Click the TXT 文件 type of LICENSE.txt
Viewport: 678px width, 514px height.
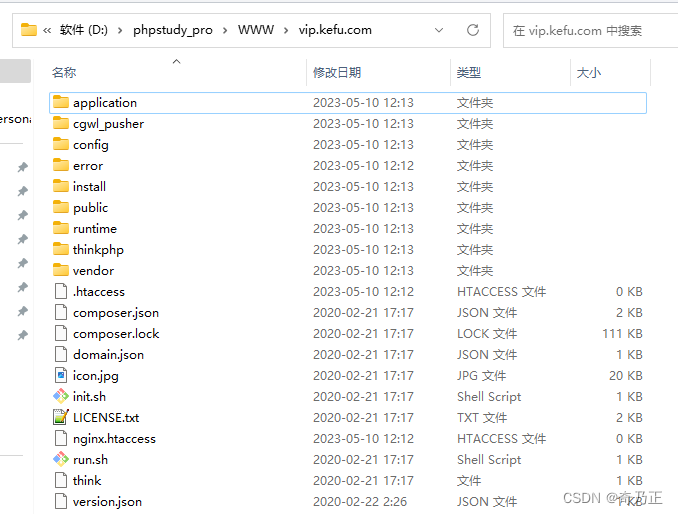click(482, 418)
